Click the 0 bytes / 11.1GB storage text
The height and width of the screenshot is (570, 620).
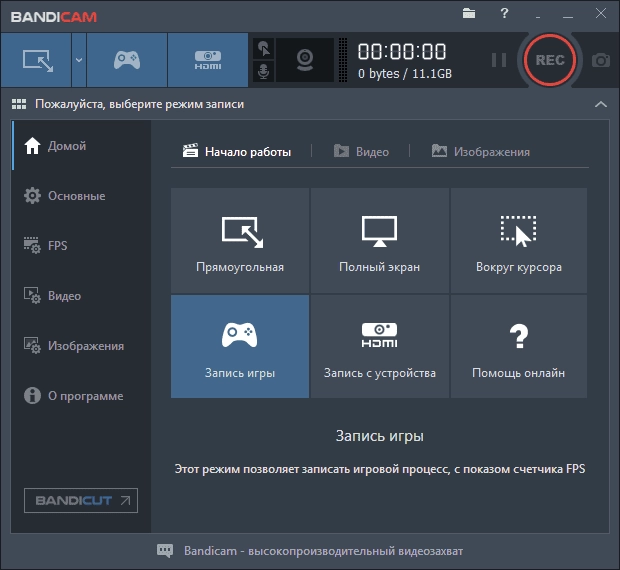tap(405, 74)
